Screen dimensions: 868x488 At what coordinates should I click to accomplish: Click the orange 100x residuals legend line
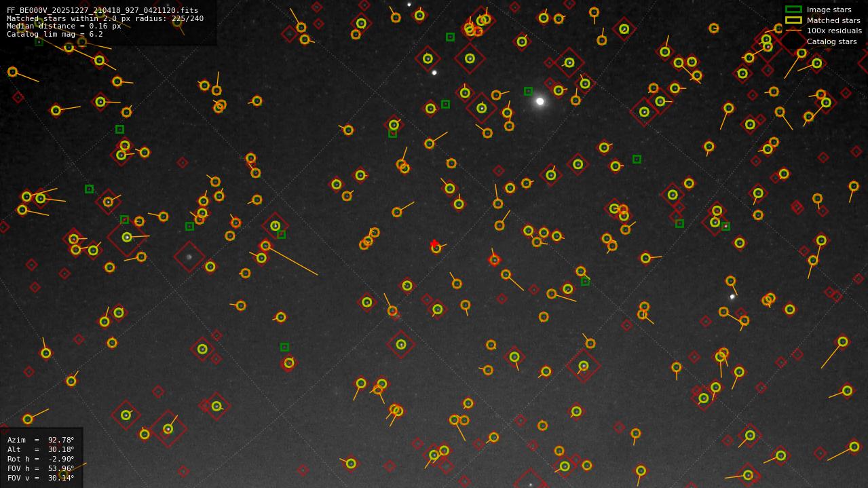pos(793,31)
